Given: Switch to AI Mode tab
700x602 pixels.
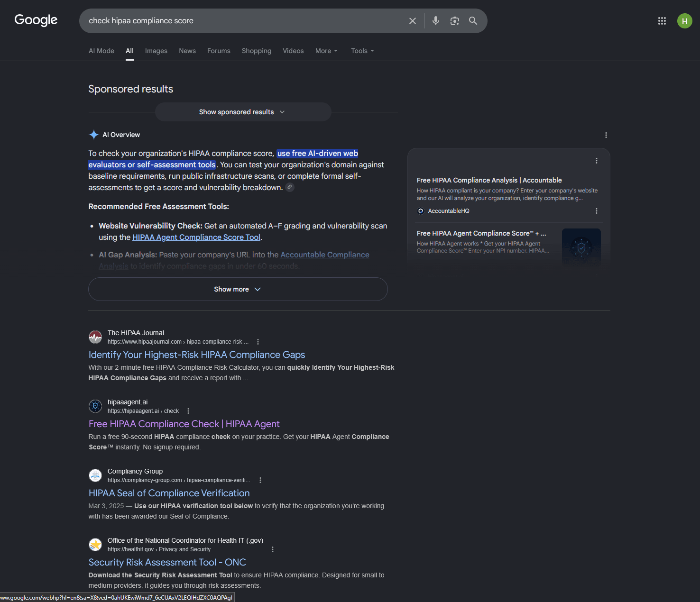Looking at the screenshot, I should 101,51.
